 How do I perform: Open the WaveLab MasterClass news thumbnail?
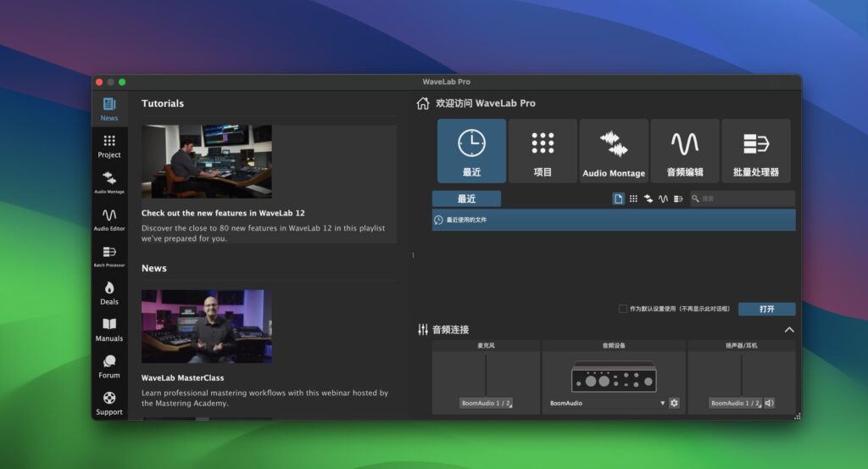point(207,327)
